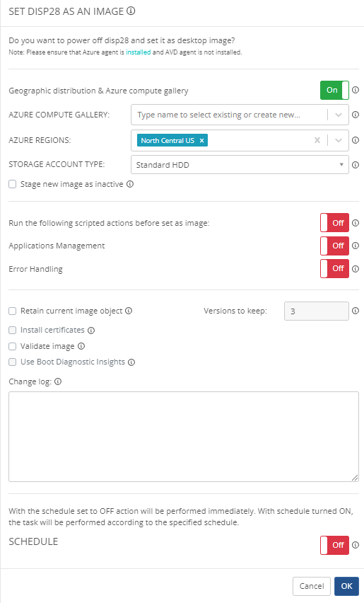The width and height of the screenshot is (364, 603).
Task: Click inside the Change log text area
Action: 184,437
